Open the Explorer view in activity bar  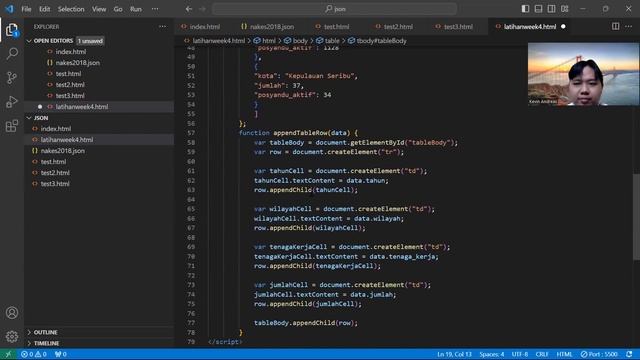pyautogui.click(x=12, y=29)
